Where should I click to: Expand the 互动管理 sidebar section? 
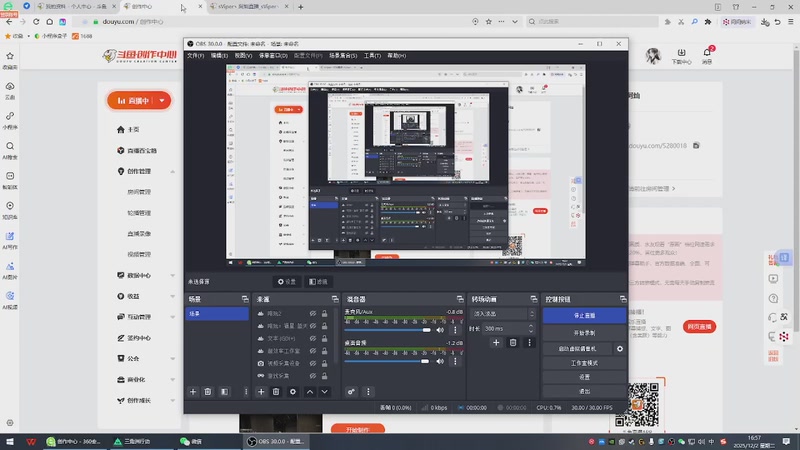point(172,317)
